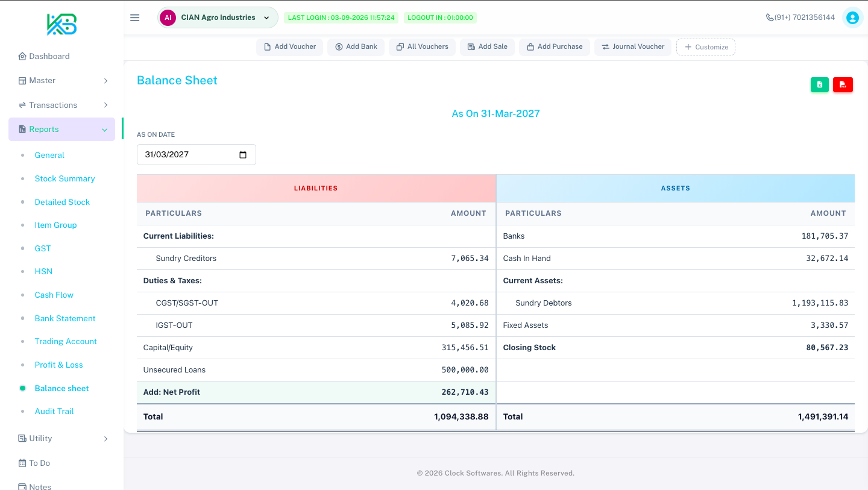Click the Sundry Debtors row
This screenshot has width=868, height=490.
pyautogui.click(x=676, y=303)
